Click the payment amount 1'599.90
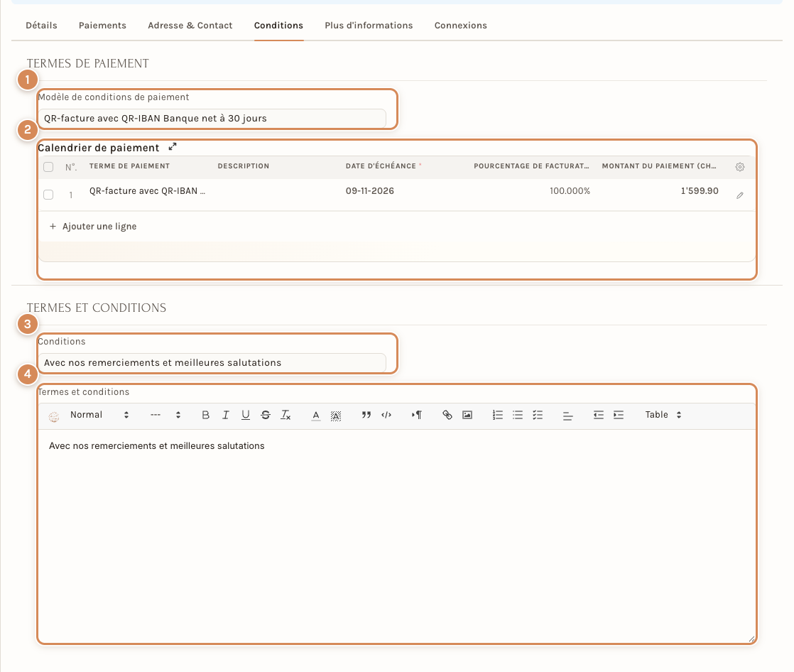 [700, 191]
